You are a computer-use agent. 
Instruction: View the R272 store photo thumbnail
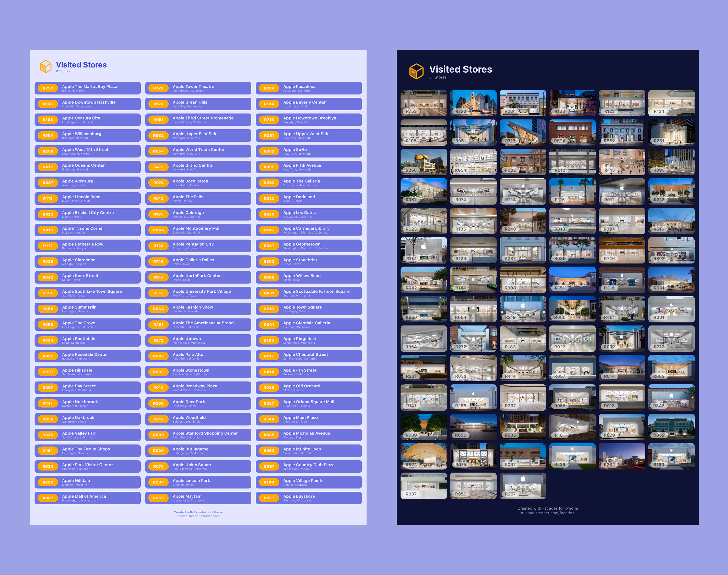[473, 339]
